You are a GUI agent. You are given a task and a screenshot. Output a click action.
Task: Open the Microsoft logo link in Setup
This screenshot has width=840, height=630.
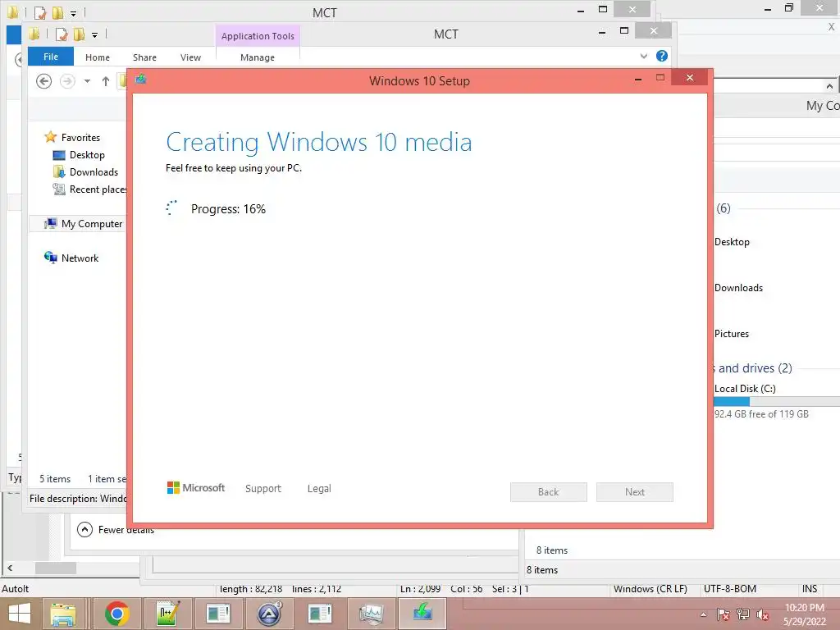(196, 488)
